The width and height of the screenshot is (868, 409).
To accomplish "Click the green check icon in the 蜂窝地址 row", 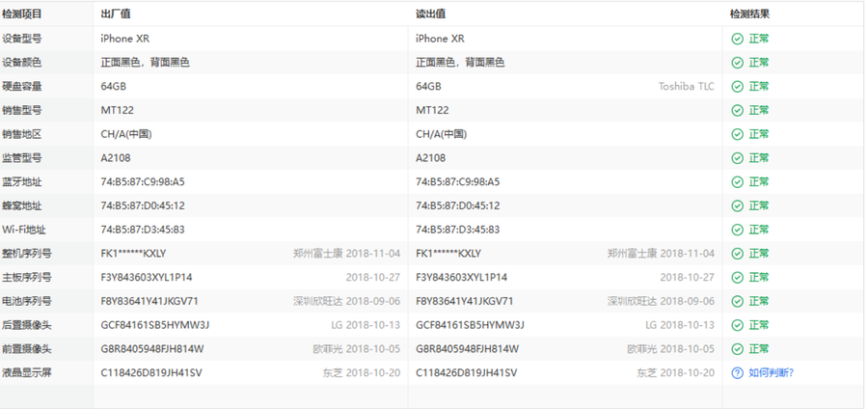I will coord(737,205).
